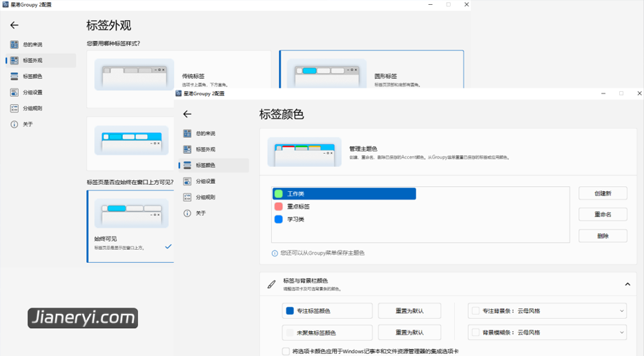Go back using arrow in front Groupy window
Screen dimensions: 644x356
point(187,114)
